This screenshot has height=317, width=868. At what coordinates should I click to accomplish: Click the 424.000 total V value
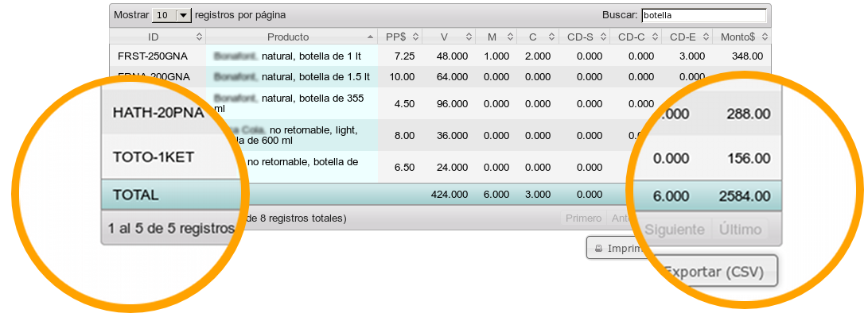[x=450, y=194]
